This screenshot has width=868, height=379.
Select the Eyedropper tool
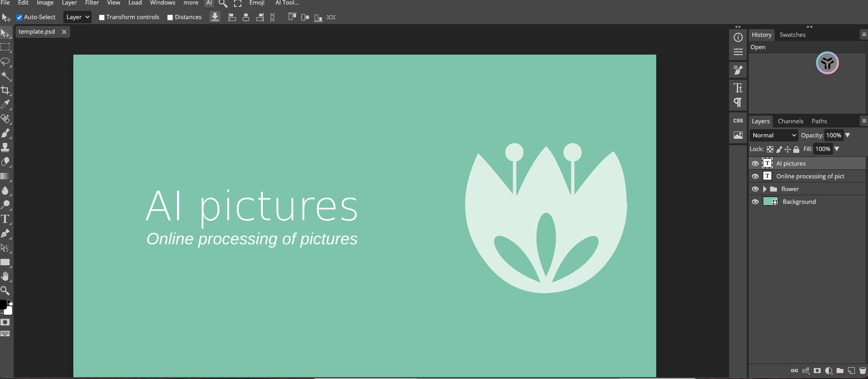[5, 105]
